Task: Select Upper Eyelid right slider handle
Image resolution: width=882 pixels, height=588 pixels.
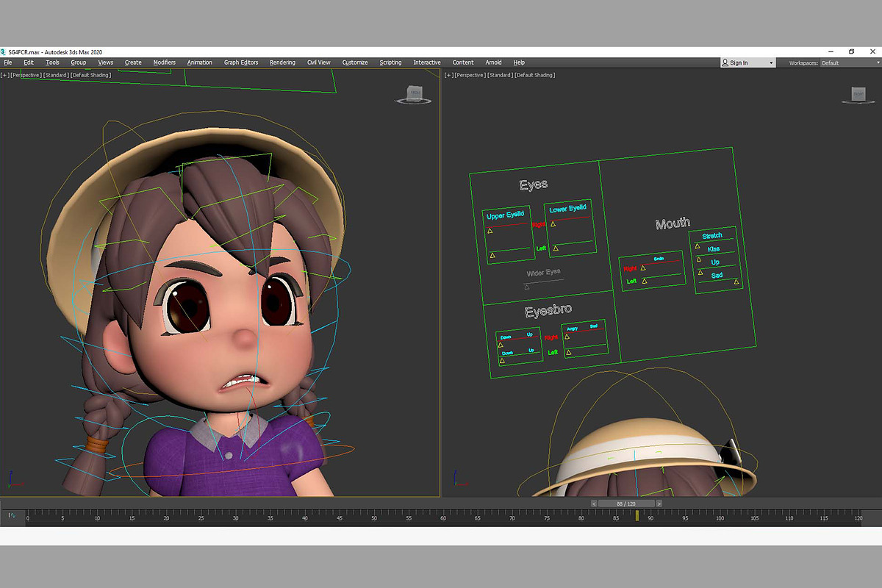Action: [489, 231]
